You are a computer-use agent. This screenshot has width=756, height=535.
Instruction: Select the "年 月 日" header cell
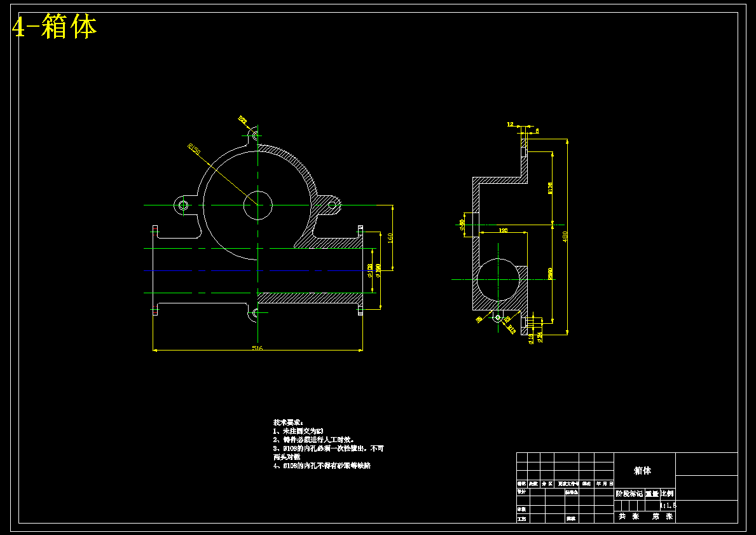[605, 483]
